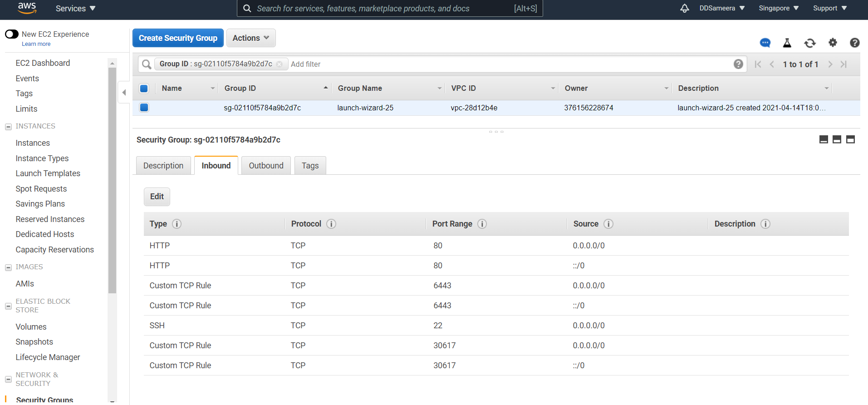Click the filter search magnifier icon
Image resolution: width=868 pixels, height=405 pixels.
[146, 64]
